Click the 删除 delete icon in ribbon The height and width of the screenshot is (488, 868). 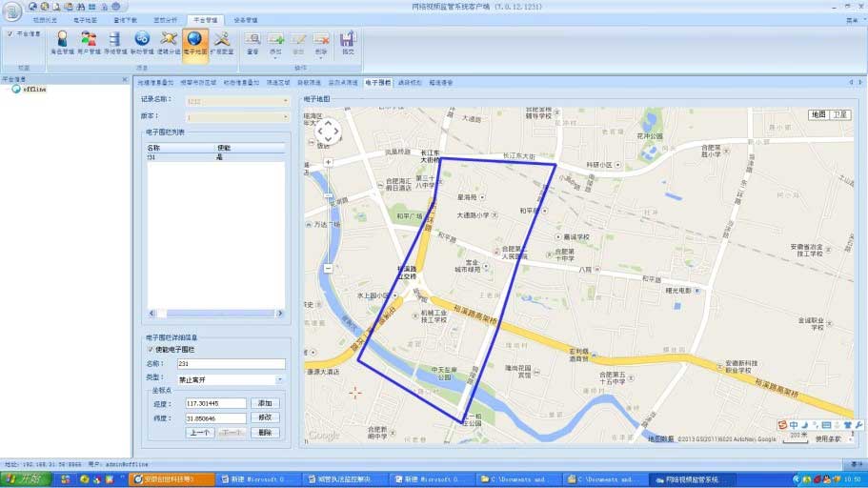click(x=321, y=40)
